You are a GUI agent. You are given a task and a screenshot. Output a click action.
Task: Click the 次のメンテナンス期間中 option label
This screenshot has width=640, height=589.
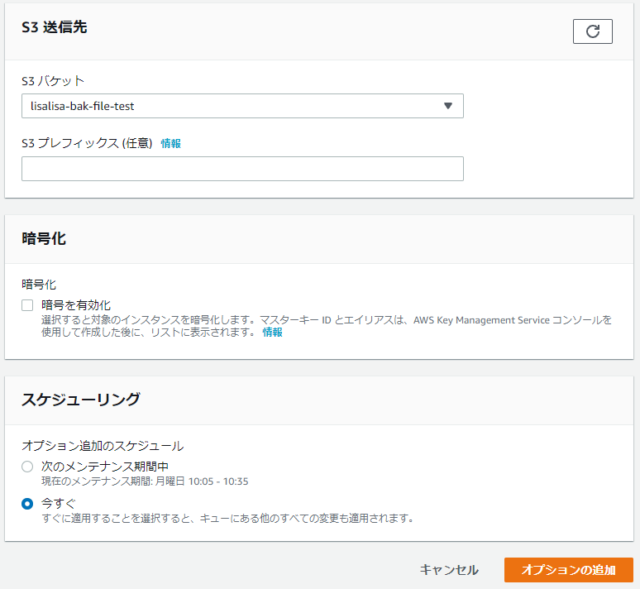(x=105, y=467)
